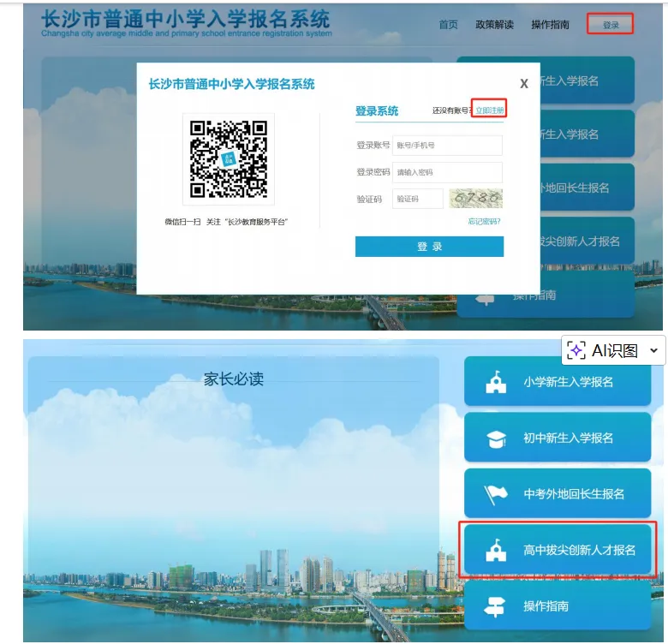
Task: Open 政策解读 navigation item
Action: [x=494, y=25]
